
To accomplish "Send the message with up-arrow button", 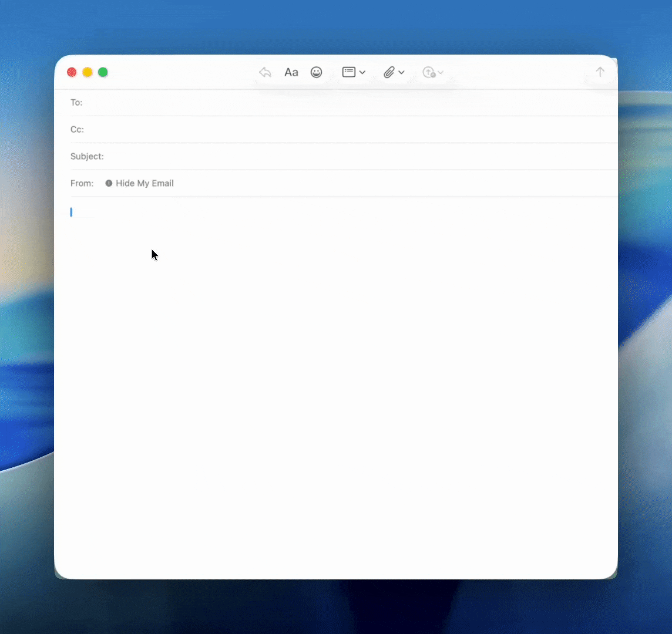I will tap(600, 72).
